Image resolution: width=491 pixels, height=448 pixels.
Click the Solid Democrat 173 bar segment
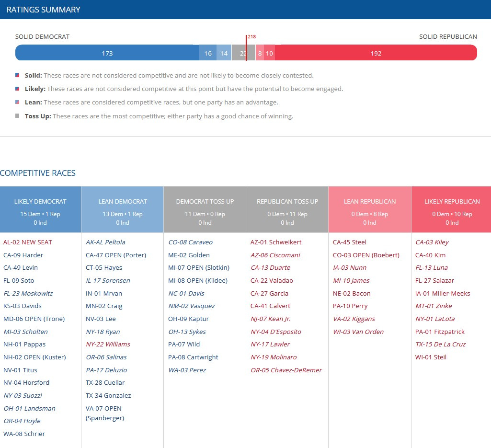click(107, 53)
